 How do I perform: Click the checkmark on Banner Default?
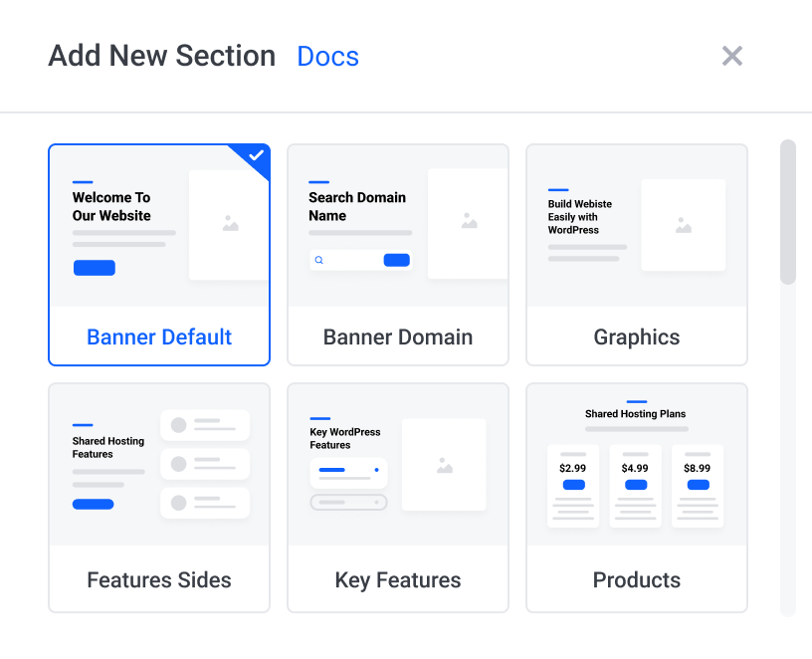click(x=257, y=155)
